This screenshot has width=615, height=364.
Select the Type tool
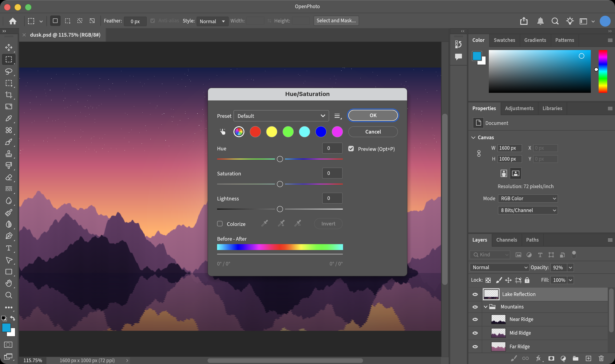[9, 248]
